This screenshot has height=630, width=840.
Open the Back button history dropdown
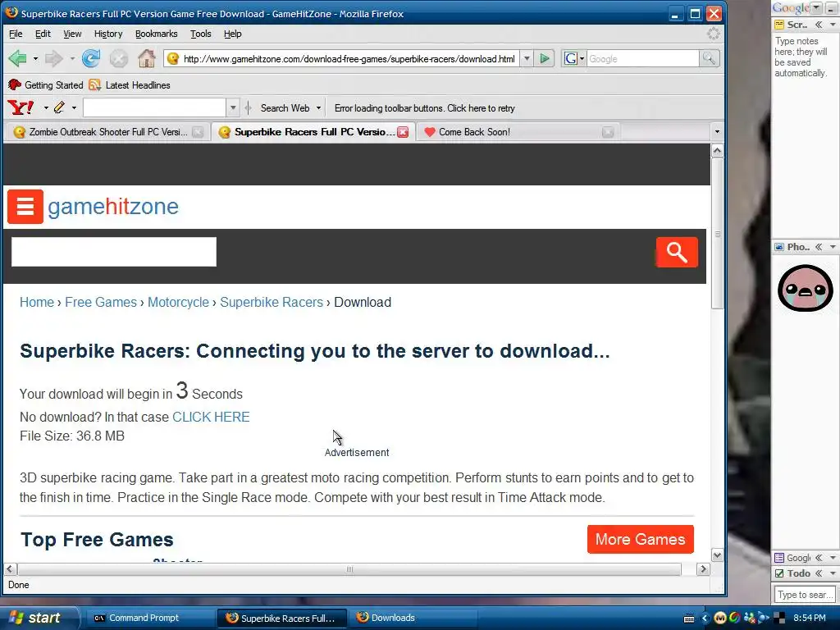(x=35, y=58)
